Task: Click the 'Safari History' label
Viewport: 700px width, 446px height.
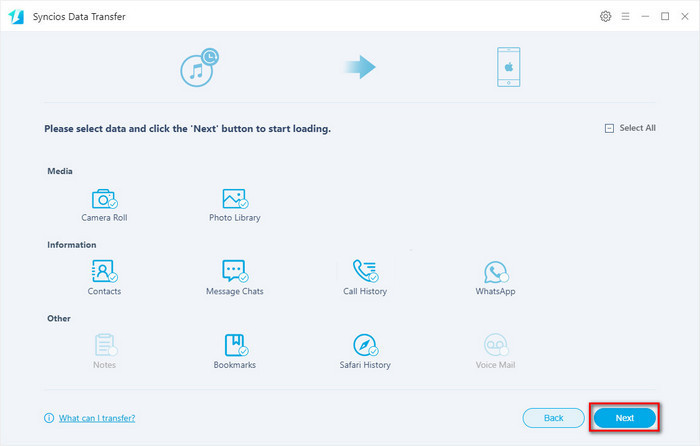Action: [x=365, y=365]
